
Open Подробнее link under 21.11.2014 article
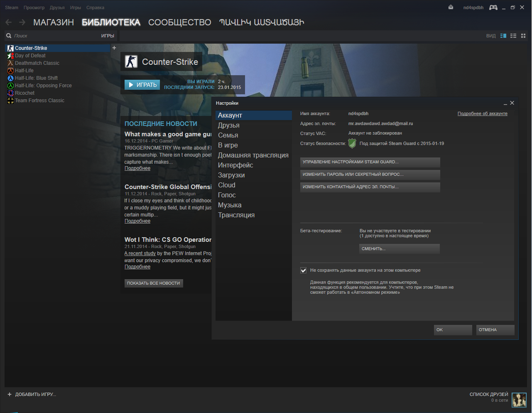pyautogui.click(x=137, y=267)
